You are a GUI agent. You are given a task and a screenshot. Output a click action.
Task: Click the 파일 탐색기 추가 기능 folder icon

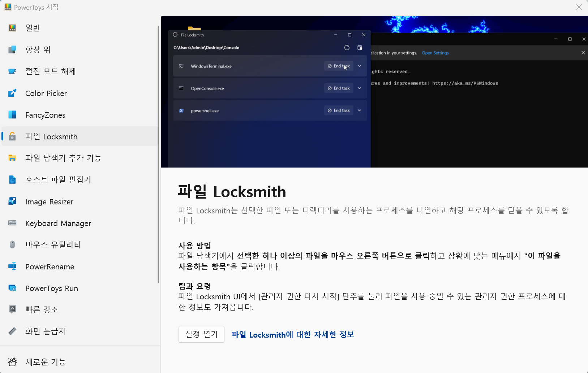click(12, 158)
